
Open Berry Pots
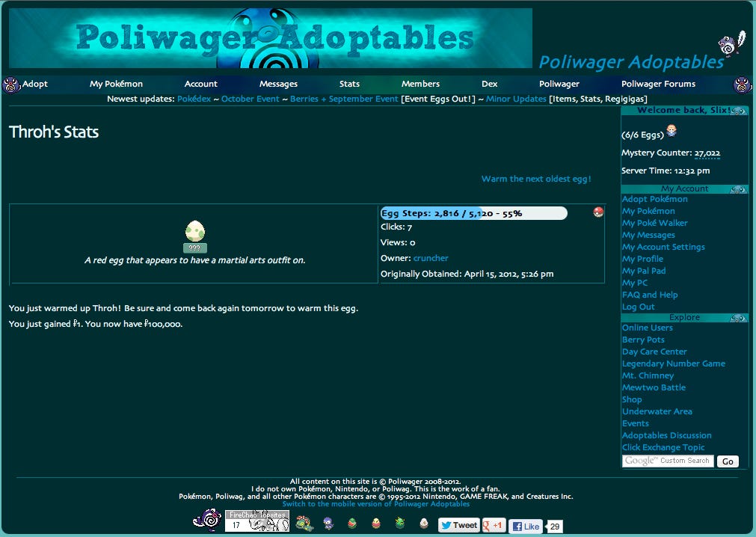coord(643,340)
